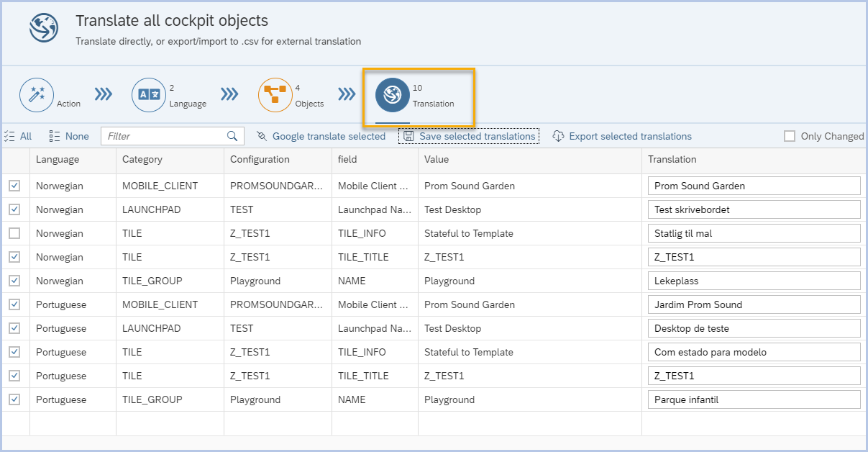Click None to deselect all rows

pos(69,136)
